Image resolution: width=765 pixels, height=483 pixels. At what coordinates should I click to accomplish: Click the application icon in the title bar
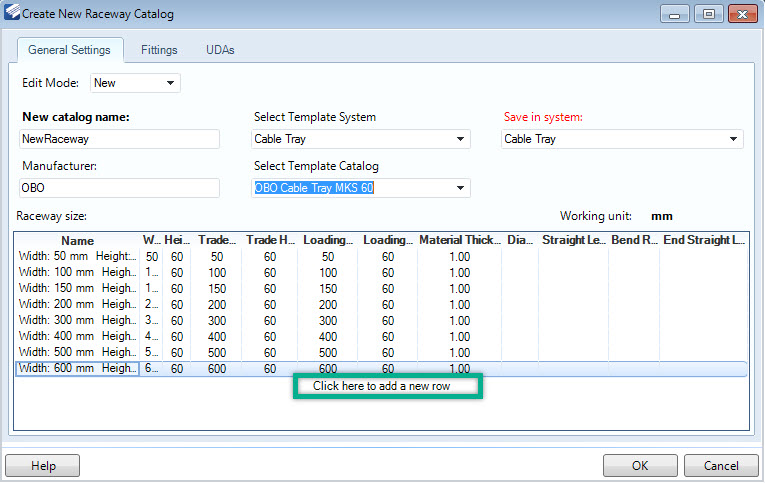click(x=12, y=12)
